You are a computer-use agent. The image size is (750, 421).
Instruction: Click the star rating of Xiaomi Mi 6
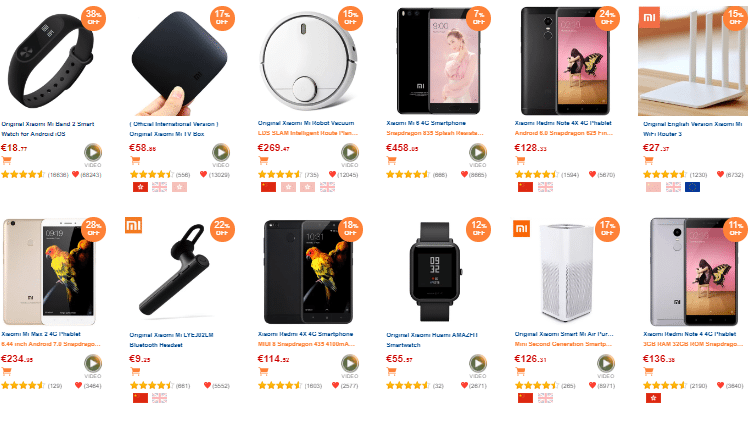(x=408, y=175)
